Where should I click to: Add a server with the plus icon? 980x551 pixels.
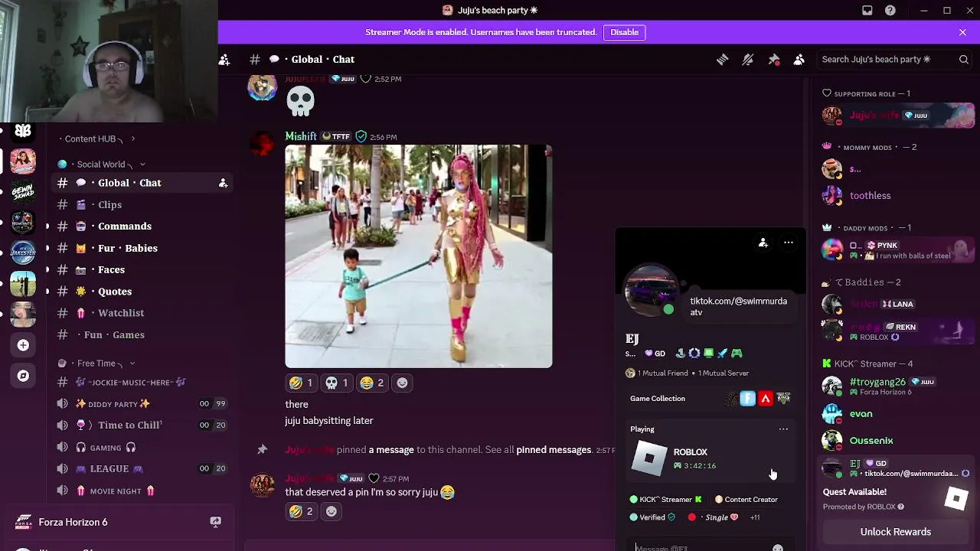coord(23,345)
